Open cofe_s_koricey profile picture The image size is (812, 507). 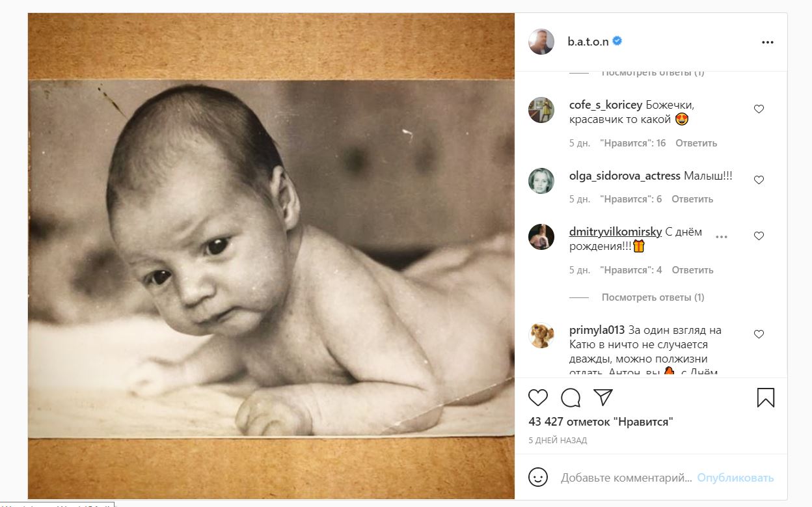pos(541,110)
